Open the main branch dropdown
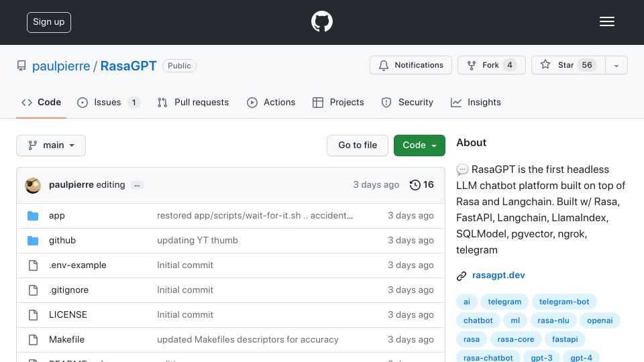The image size is (644, 362). [51, 145]
